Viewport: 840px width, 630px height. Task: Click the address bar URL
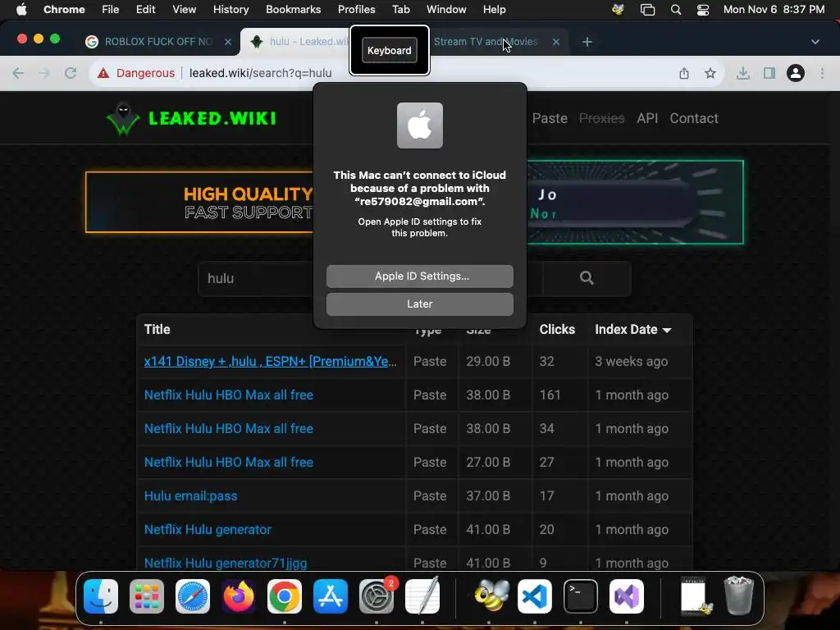pos(260,73)
